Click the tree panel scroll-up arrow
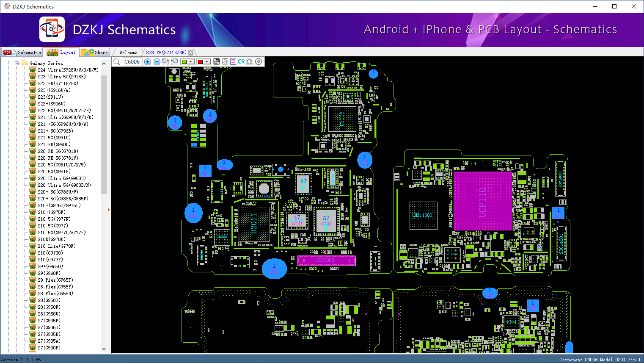This screenshot has height=363, width=644. 104,63
